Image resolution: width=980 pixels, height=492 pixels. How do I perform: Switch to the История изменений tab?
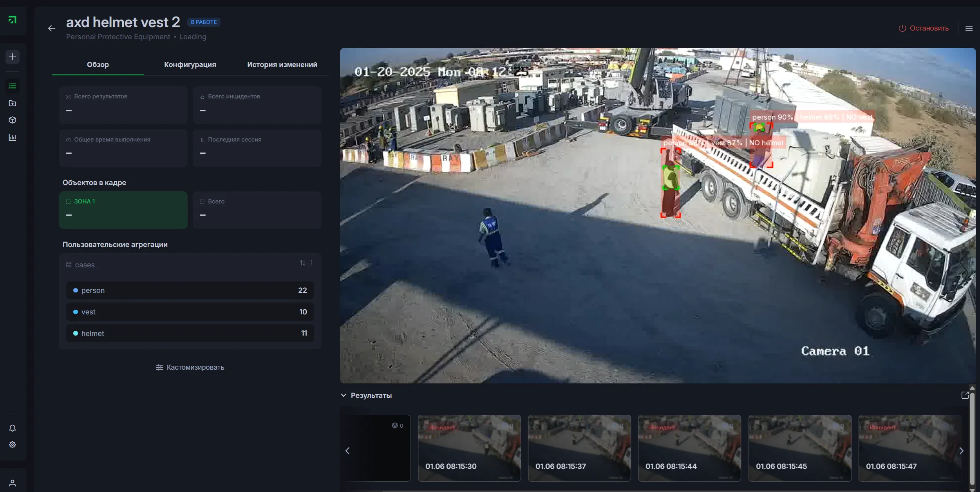click(282, 65)
